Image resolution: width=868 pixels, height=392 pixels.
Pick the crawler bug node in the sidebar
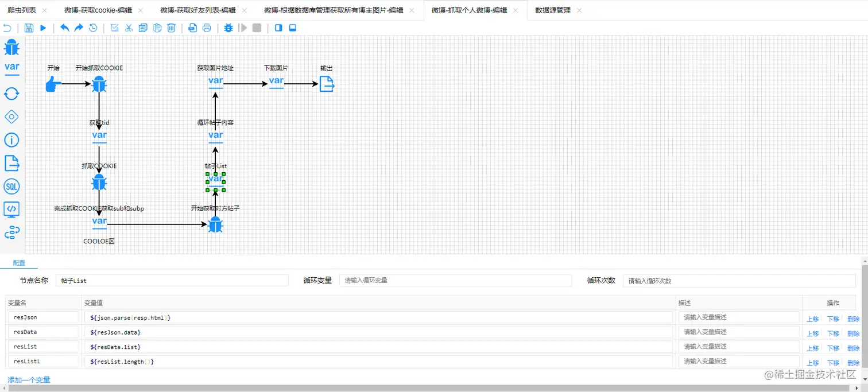11,47
